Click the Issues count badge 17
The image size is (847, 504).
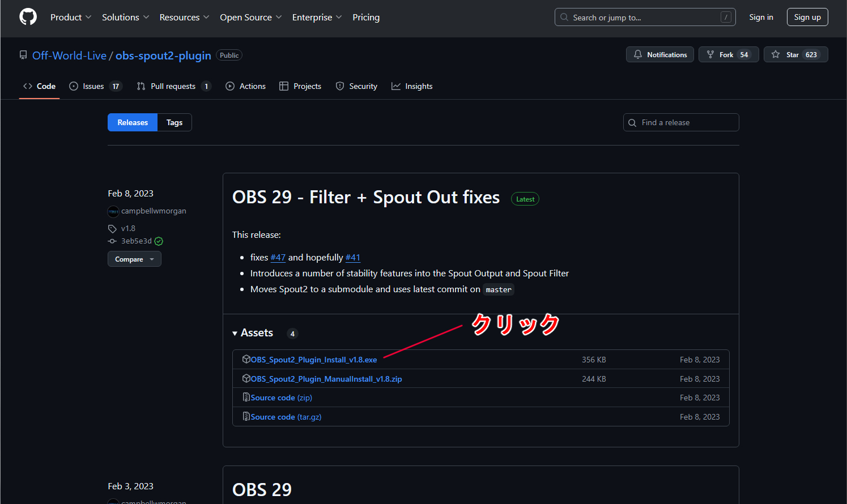click(116, 86)
